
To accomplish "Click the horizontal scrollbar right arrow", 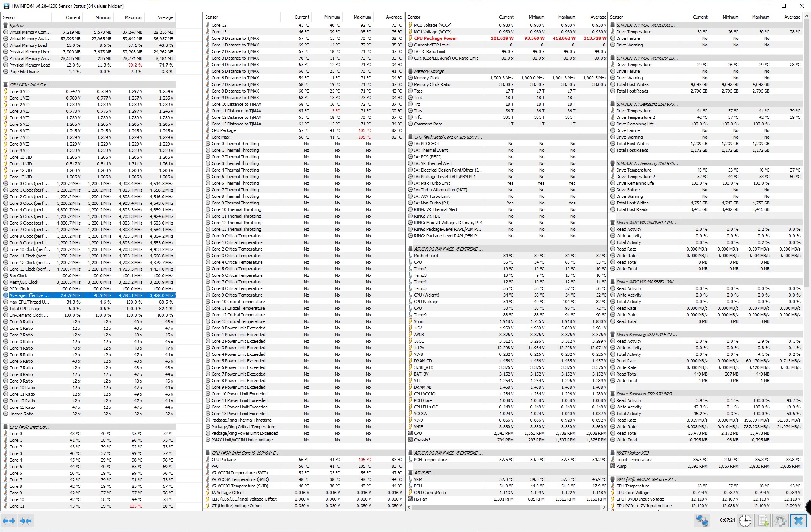I will tap(604, 507).
